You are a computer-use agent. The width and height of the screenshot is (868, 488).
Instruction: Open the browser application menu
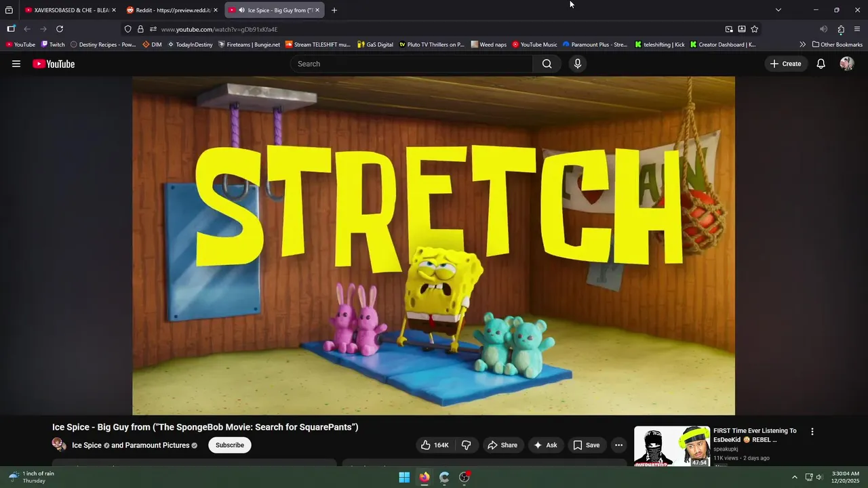[857, 29]
